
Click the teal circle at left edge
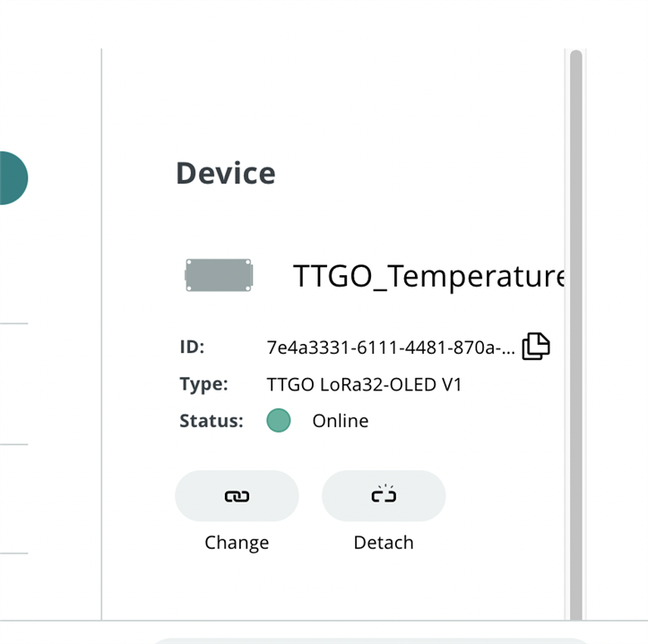pos(11,177)
